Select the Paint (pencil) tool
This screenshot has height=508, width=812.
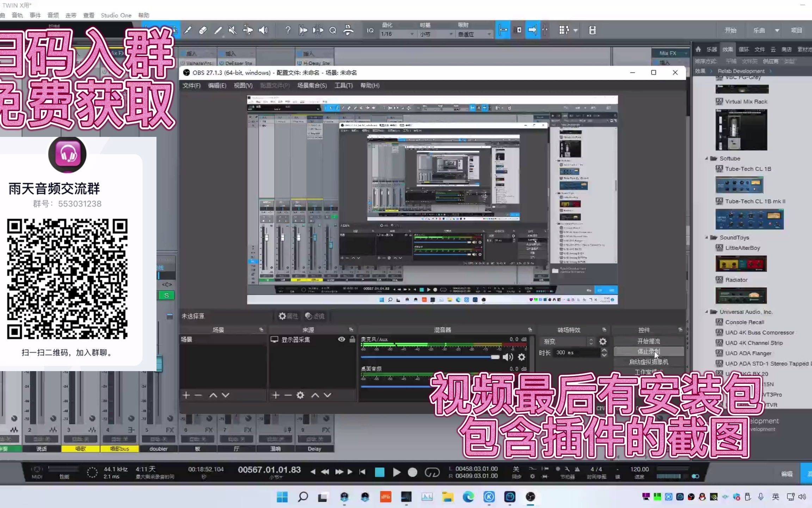coord(218,30)
